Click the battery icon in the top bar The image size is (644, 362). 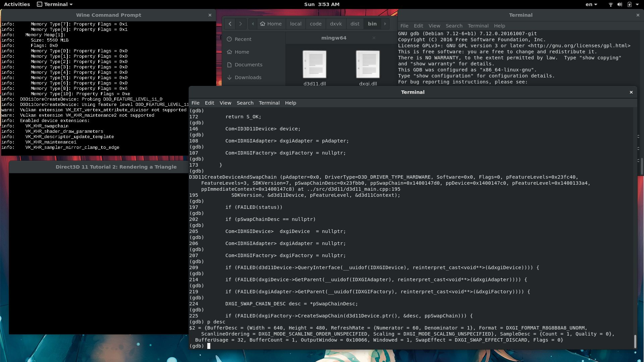(629, 4)
